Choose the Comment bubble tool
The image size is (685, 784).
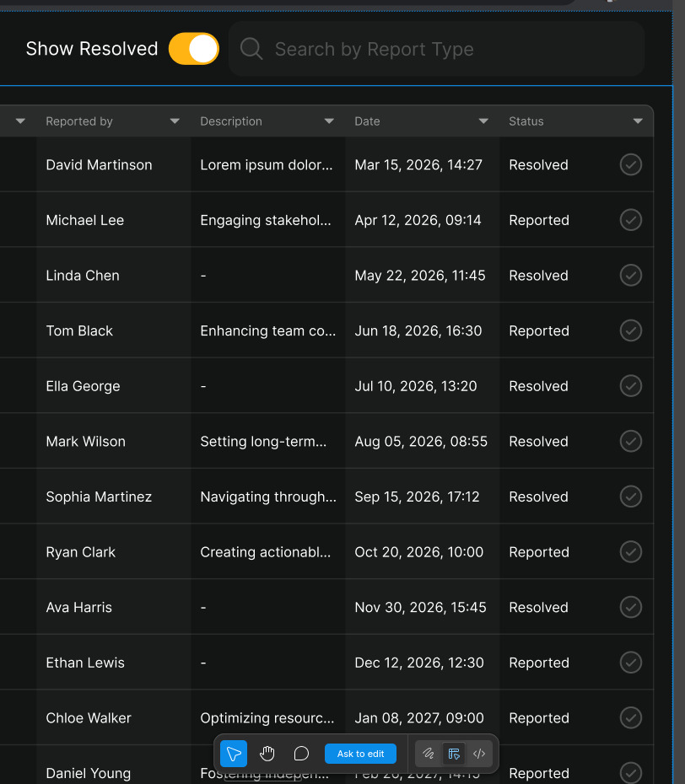pyautogui.click(x=301, y=754)
